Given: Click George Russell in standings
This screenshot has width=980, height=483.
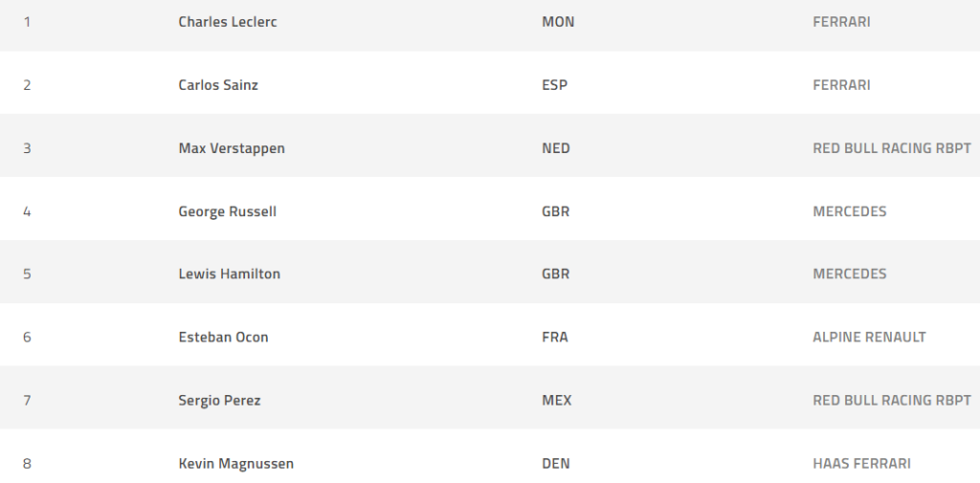Looking at the screenshot, I should coord(227,211).
